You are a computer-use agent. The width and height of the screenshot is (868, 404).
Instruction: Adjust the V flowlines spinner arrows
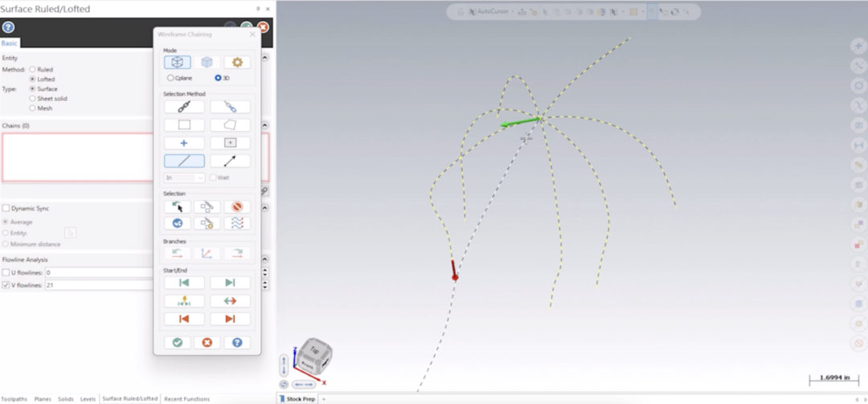(265, 285)
